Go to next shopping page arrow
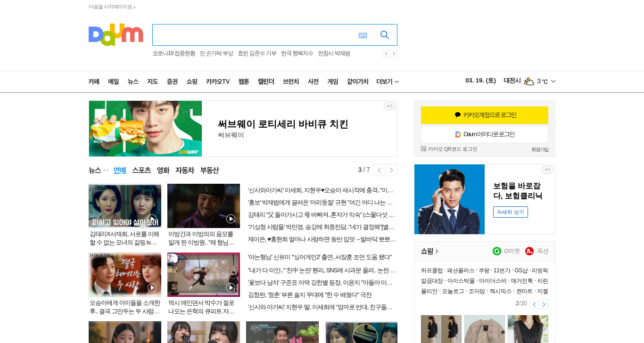644x343 pixels. point(544,304)
